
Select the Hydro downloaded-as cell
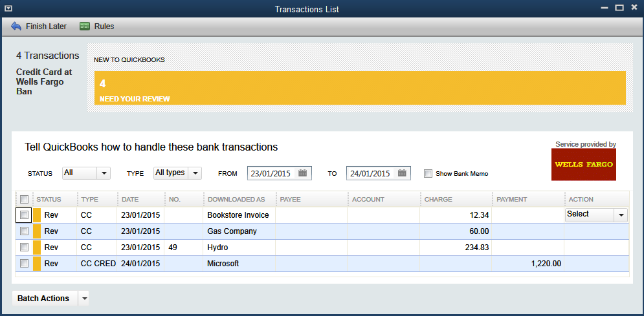239,248
